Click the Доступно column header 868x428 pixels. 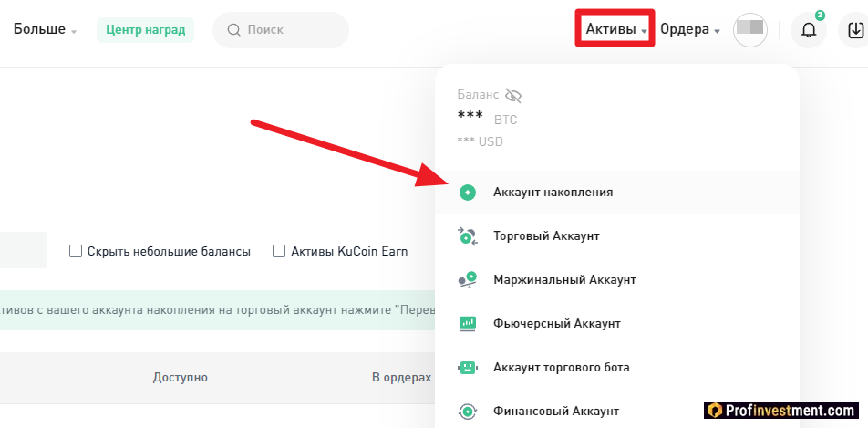click(x=181, y=378)
